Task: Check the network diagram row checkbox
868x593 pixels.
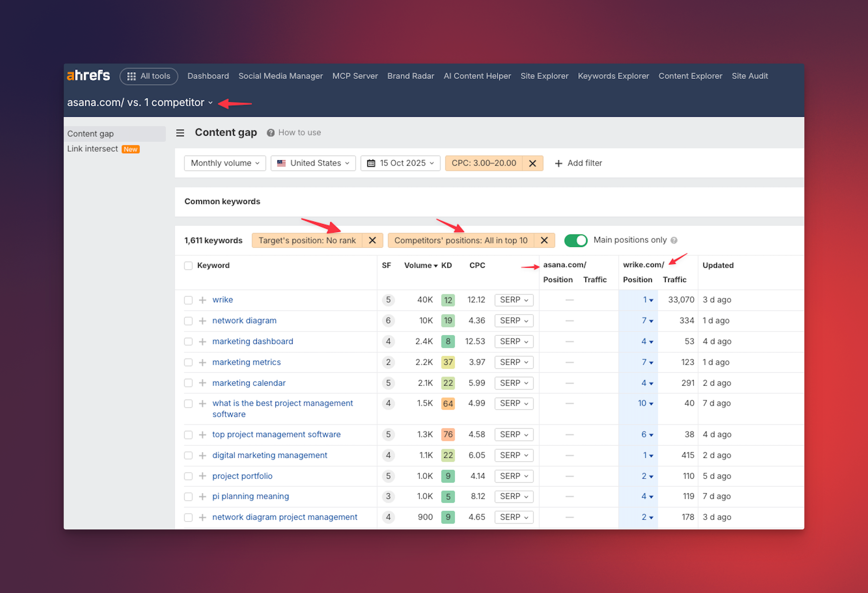Action: pyautogui.click(x=188, y=321)
